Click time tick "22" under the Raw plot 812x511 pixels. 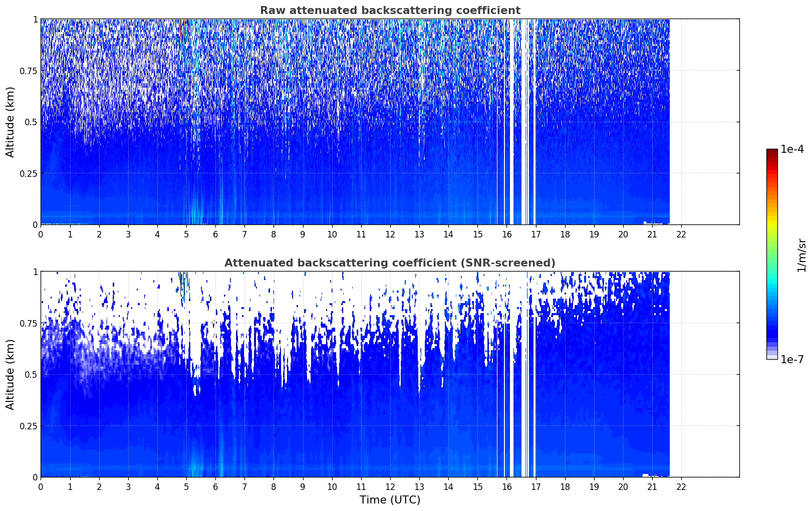point(681,234)
